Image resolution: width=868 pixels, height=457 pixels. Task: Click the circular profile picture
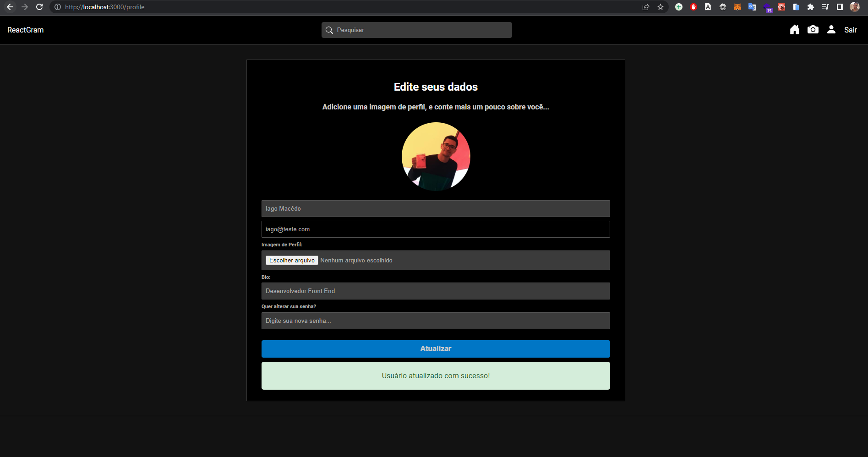[x=436, y=156]
